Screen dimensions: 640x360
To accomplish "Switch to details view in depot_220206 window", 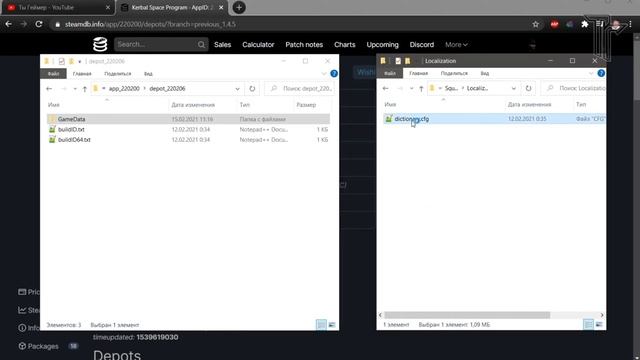I will tap(321, 324).
